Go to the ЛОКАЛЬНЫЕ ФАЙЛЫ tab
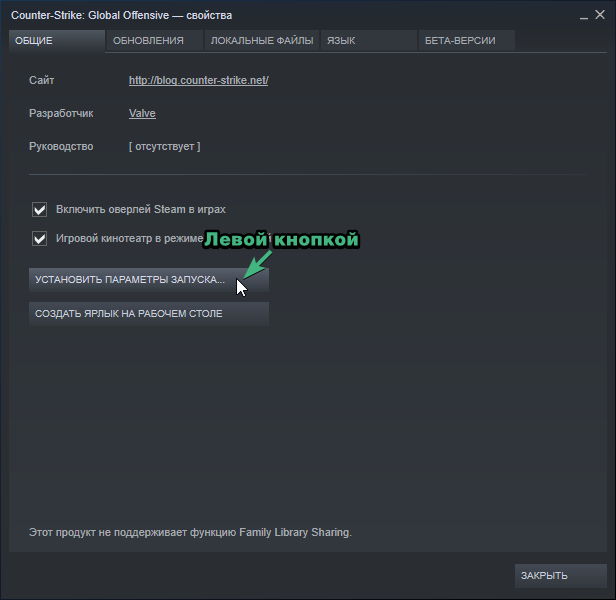 click(262, 41)
